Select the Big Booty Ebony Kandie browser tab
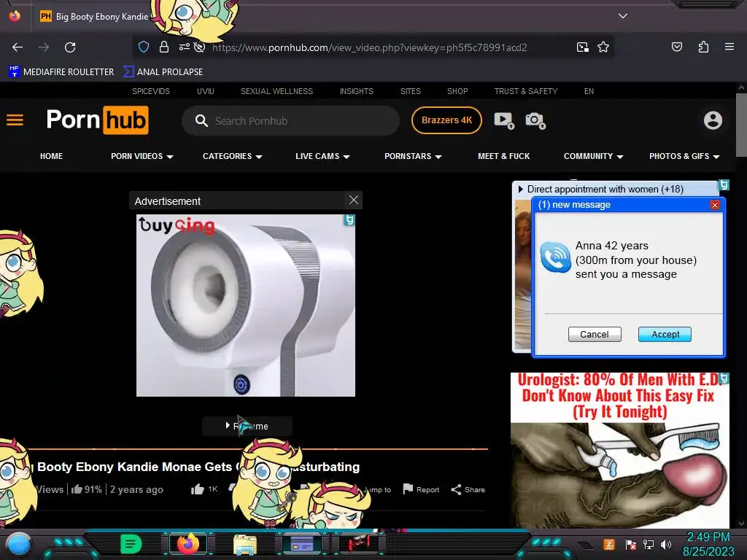The width and height of the screenshot is (747, 560). [96, 16]
